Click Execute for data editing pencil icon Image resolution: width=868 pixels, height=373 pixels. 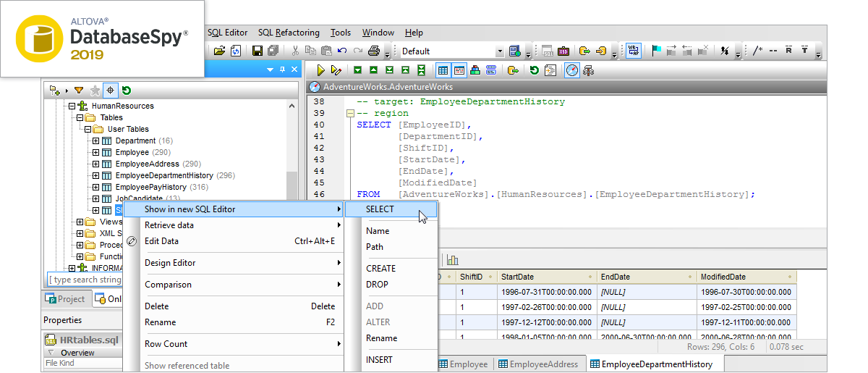pos(336,70)
